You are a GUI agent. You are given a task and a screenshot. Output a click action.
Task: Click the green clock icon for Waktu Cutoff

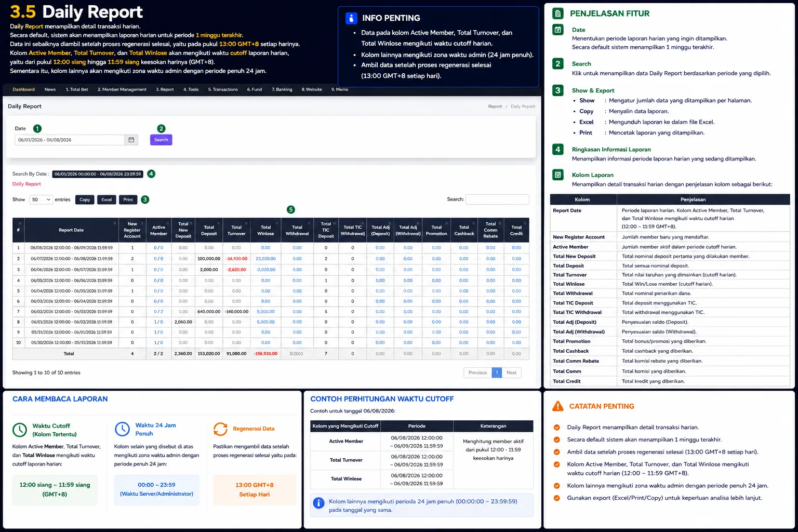[20, 430]
